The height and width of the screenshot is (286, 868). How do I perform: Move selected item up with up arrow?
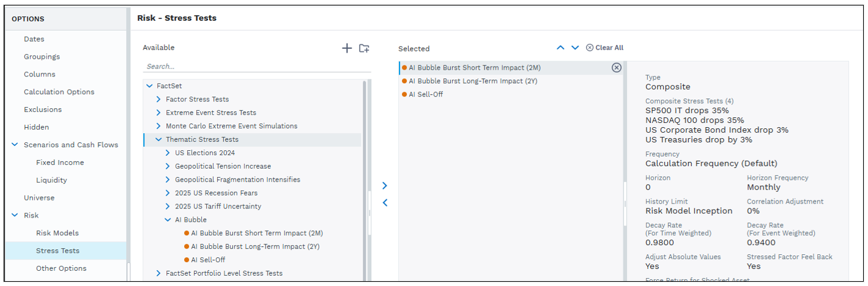(560, 48)
